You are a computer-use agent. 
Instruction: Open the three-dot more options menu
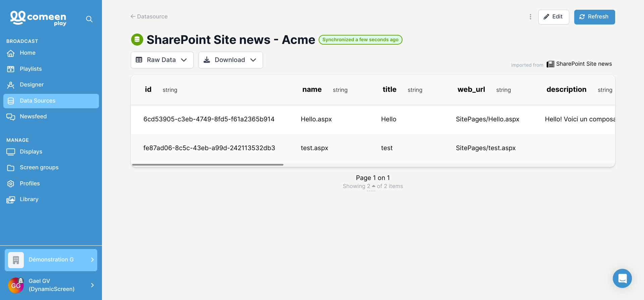[530, 17]
